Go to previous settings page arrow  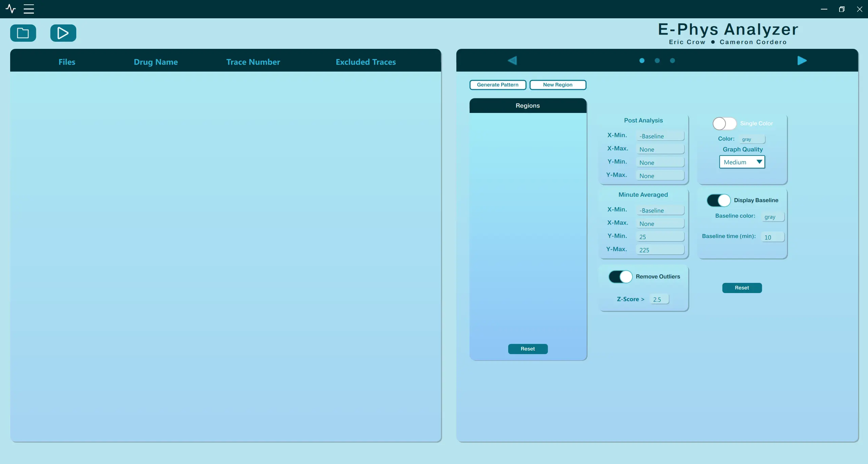point(512,60)
